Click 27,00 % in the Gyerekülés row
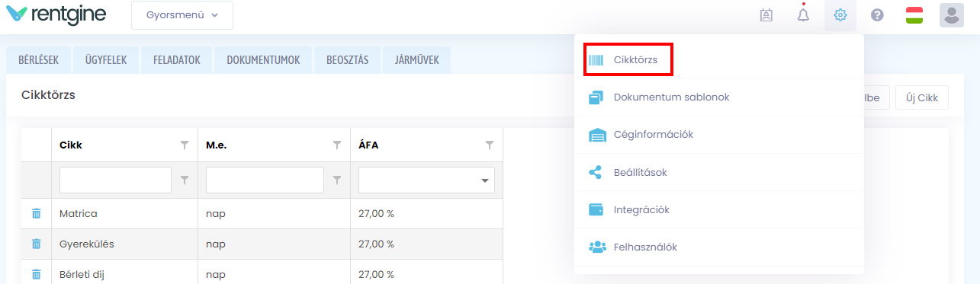The image size is (980, 284). [x=376, y=244]
